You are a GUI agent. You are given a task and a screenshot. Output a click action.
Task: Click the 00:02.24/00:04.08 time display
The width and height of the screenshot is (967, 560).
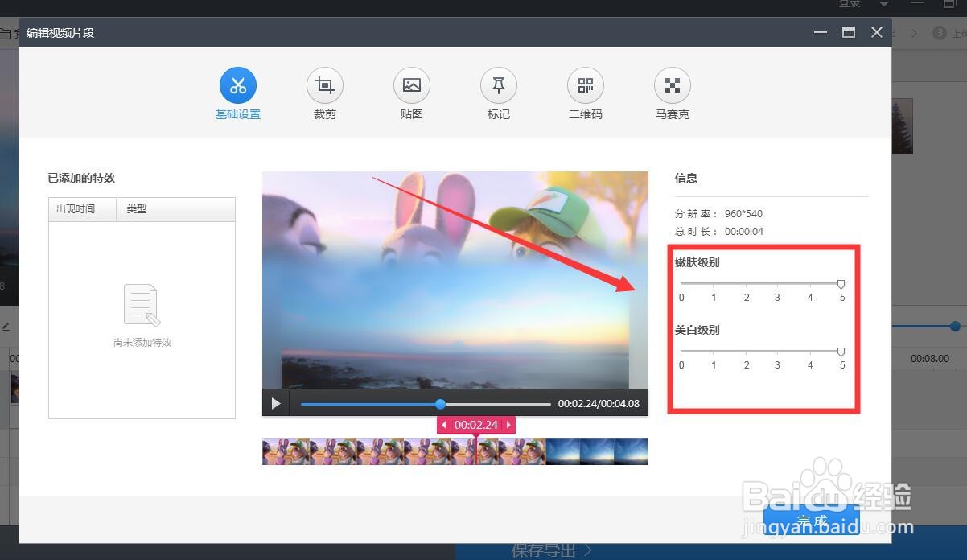599,404
